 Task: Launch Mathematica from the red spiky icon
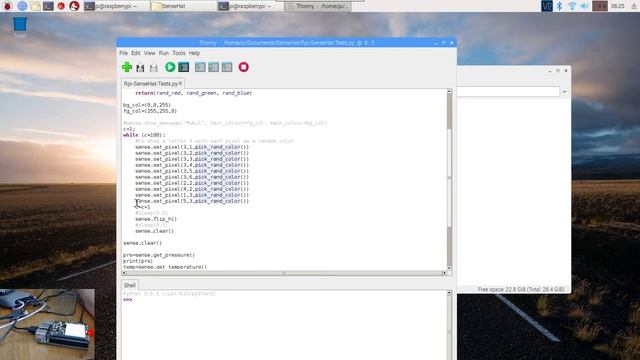61,6
